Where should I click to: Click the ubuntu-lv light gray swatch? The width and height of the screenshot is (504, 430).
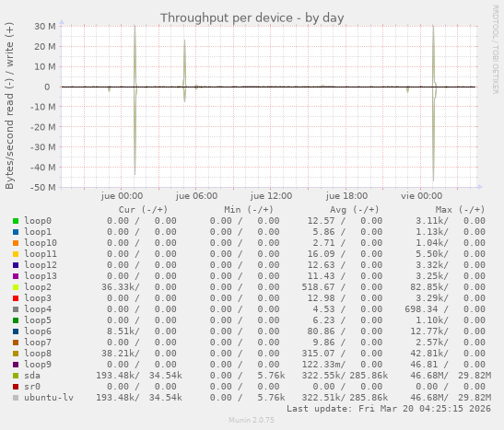16,398
